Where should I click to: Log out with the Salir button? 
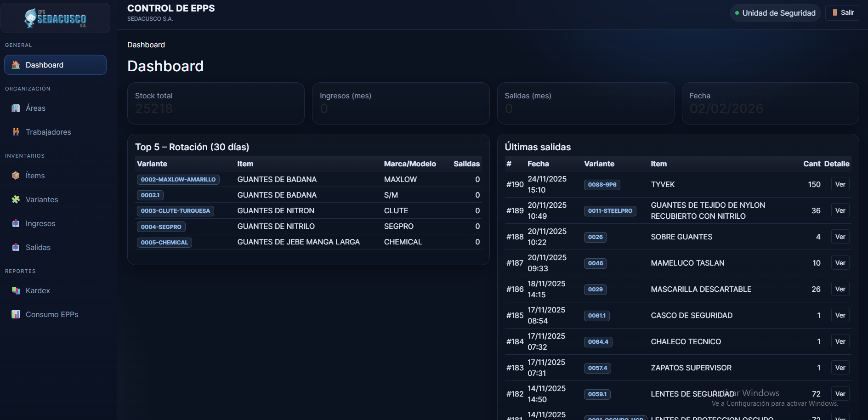842,13
